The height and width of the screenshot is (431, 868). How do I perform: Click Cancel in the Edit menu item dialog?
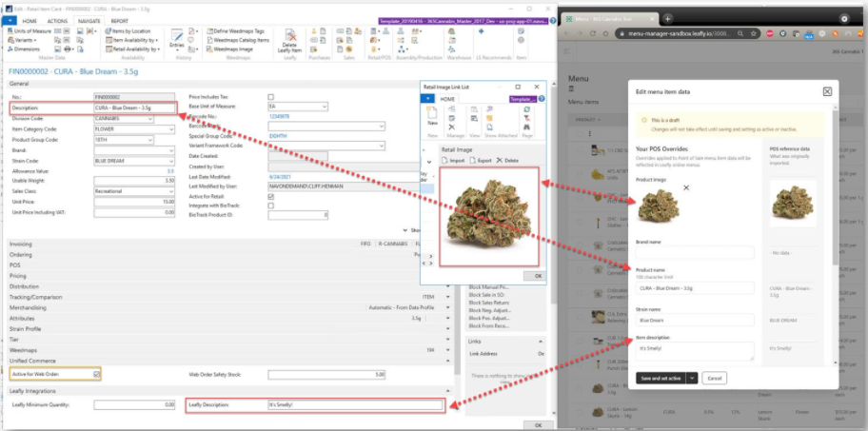click(714, 378)
